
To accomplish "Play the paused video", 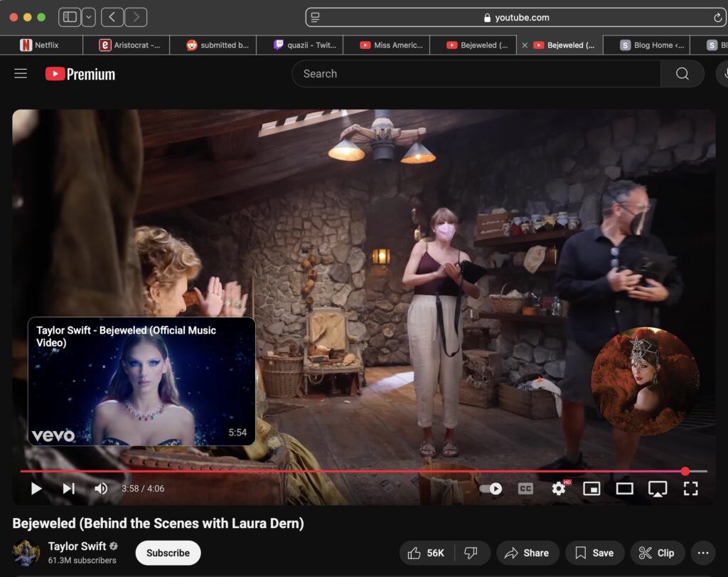I will click(36, 488).
